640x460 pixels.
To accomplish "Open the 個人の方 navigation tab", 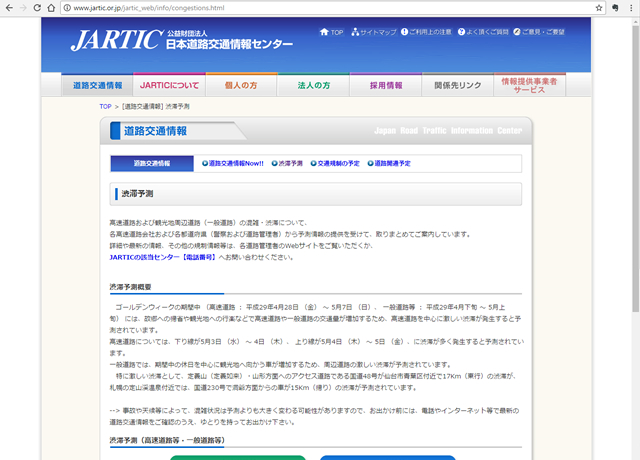I will click(241, 86).
